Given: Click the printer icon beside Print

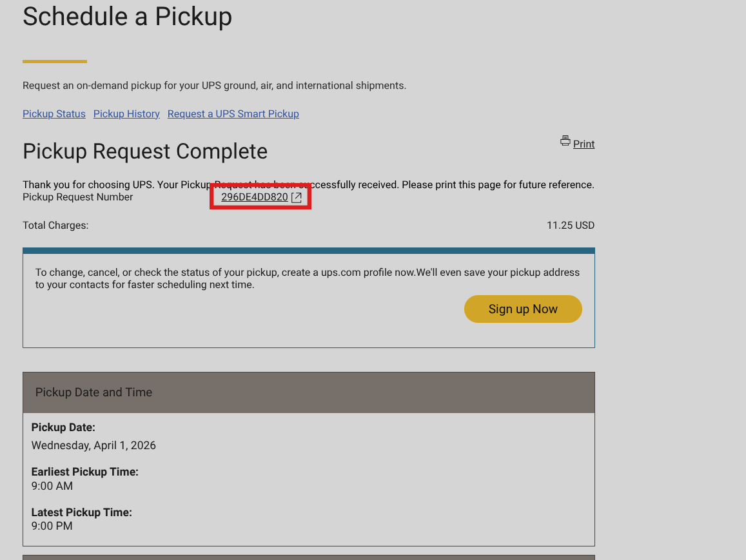Looking at the screenshot, I should tap(565, 141).
